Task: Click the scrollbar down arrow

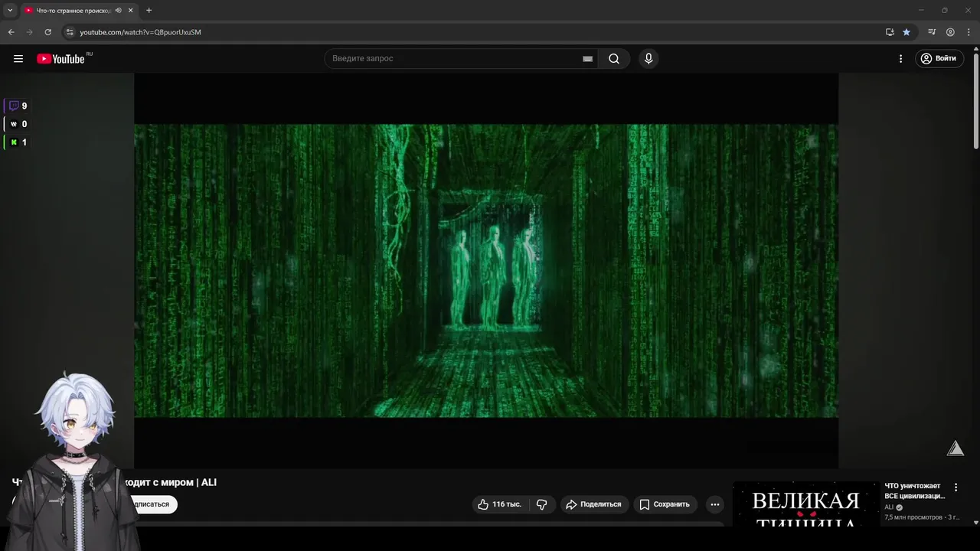Action: 975,523
